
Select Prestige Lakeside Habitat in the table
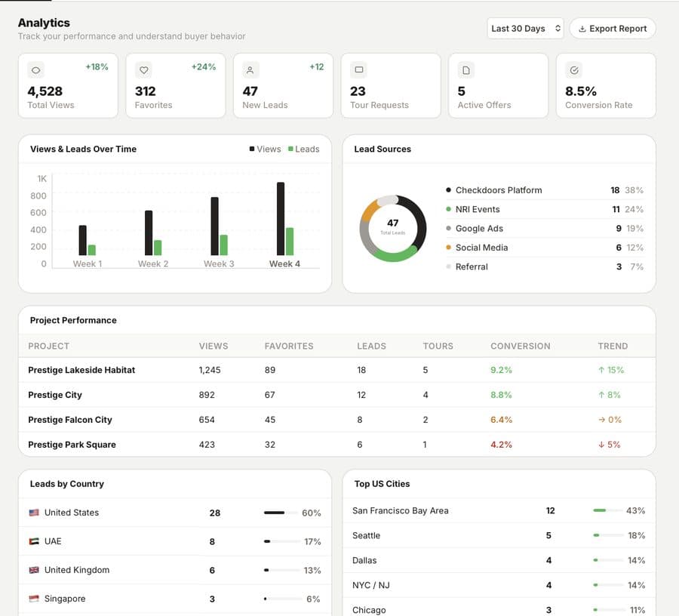click(81, 370)
